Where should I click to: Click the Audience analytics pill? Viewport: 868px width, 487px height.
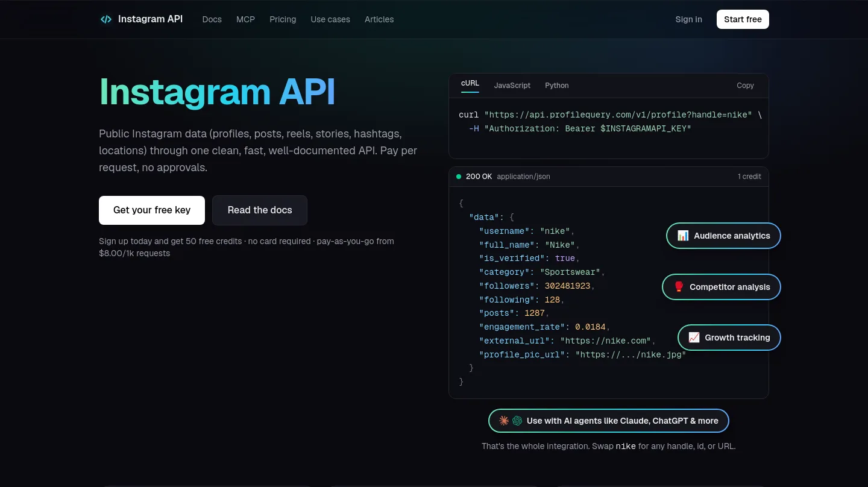[723, 236]
